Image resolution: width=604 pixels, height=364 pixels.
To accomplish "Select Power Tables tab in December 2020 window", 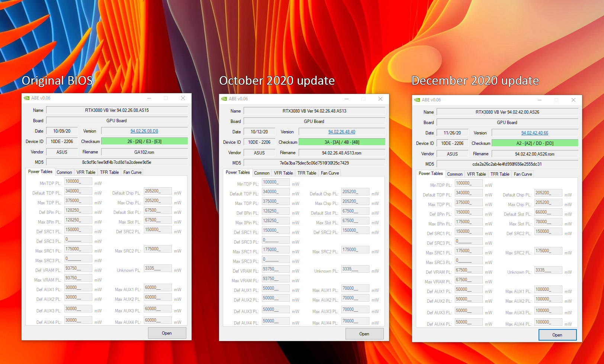I will [431, 173].
